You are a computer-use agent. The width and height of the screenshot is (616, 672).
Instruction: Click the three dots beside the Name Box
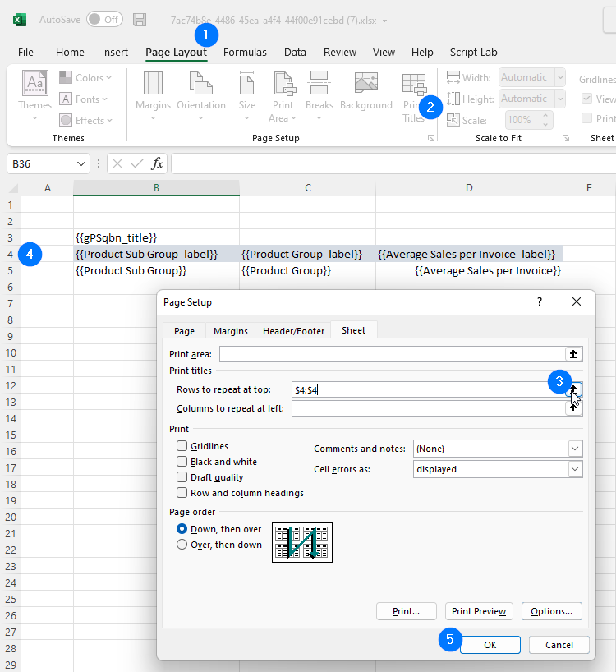pos(99,163)
